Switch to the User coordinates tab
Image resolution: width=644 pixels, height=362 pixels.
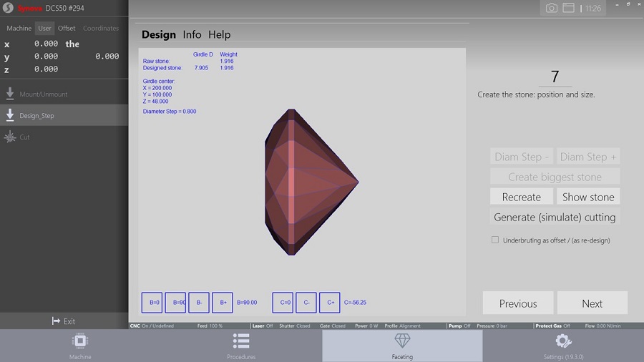click(x=45, y=29)
